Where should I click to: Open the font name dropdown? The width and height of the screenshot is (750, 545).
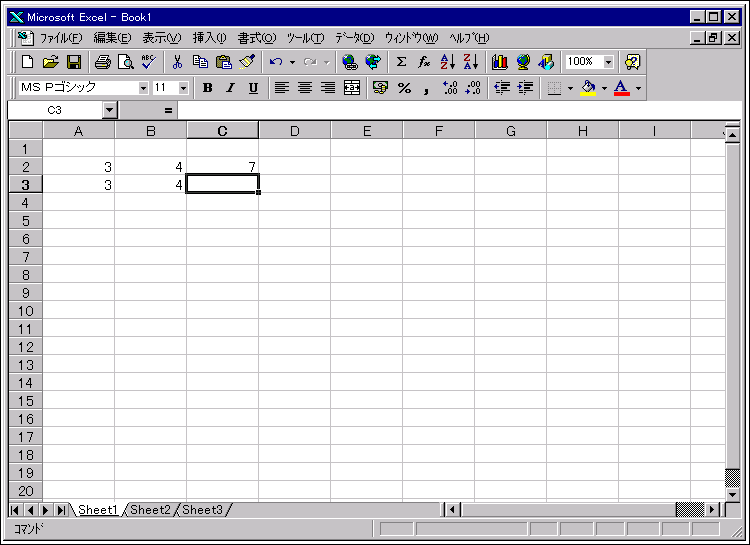(143, 88)
